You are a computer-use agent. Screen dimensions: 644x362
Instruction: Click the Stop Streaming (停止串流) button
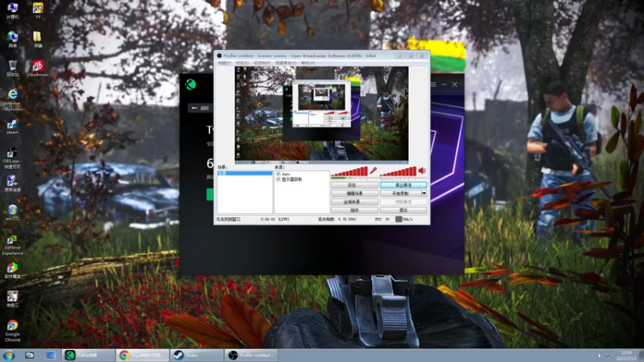click(403, 185)
